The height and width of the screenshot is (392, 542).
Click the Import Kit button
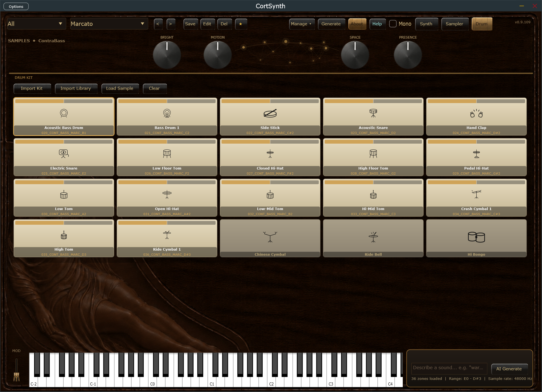32,88
